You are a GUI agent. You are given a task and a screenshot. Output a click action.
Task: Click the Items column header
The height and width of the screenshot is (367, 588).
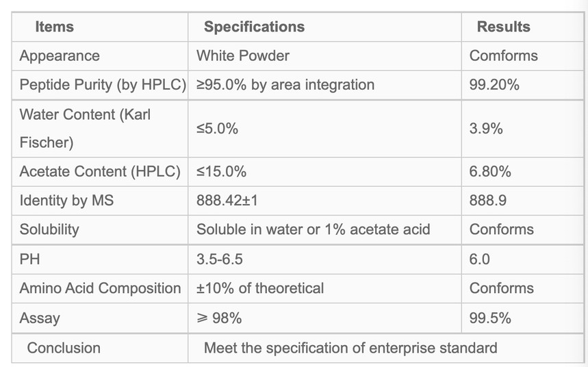pyautogui.click(x=54, y=27)
